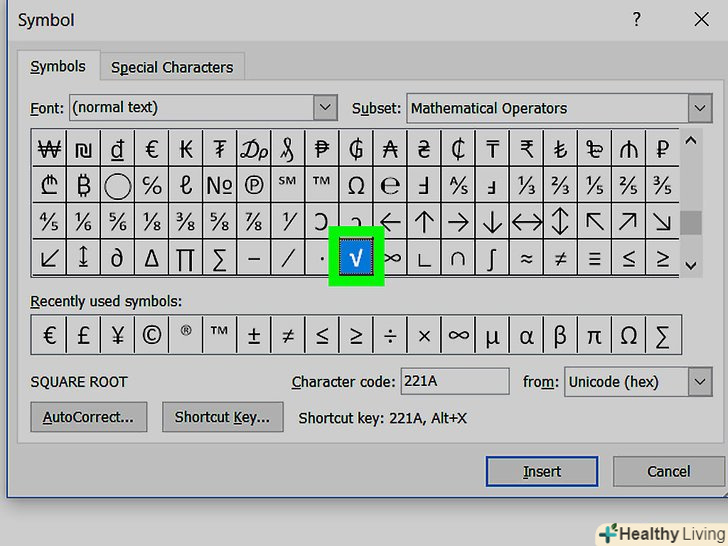Select the sound recording copyright (℗) symbol
Screen dimensions: 728x546
[254, 184]
